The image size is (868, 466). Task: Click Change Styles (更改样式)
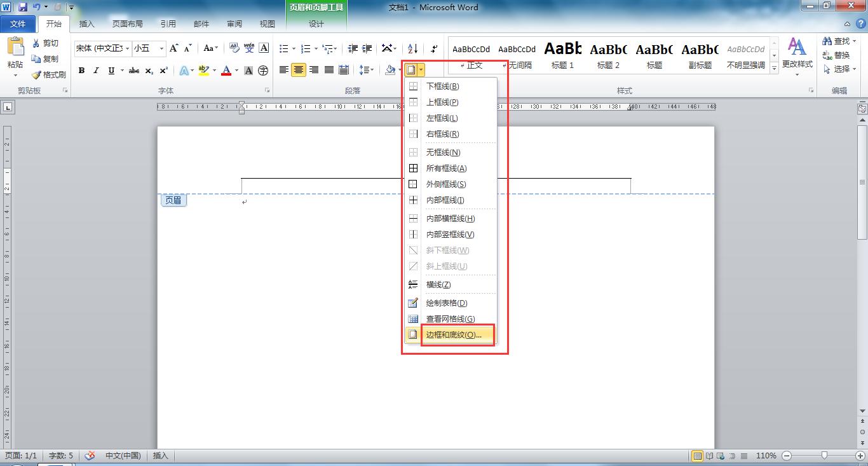point(797,57)
